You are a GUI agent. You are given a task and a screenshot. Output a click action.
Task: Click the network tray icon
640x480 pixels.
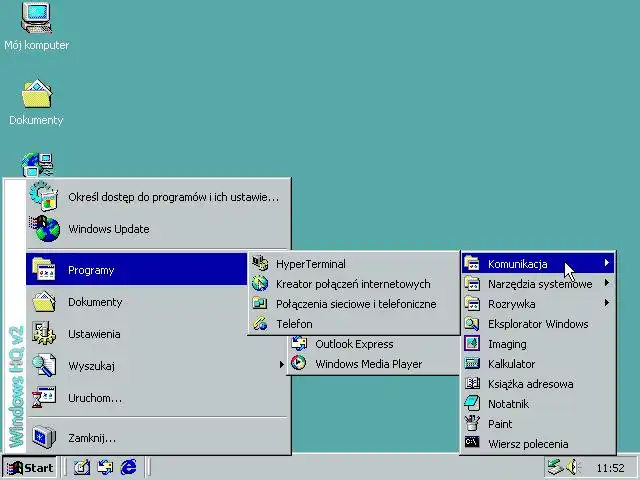pos(556,467)
